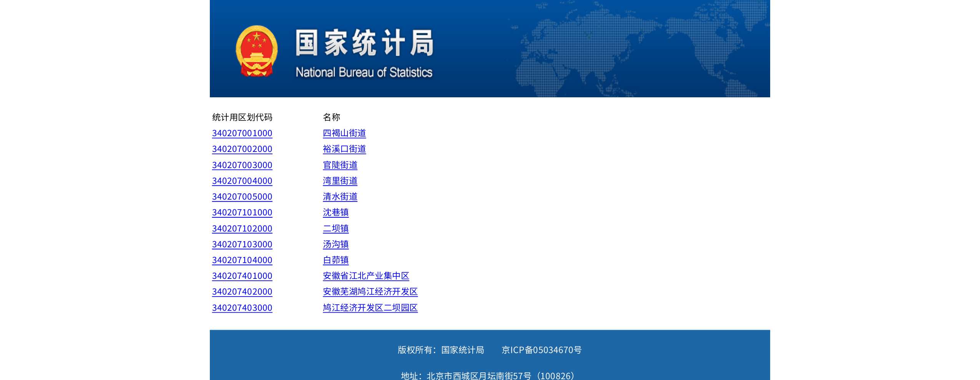Open the 四褐山街道 link
This screenshot has width=980, height=380.
point(344,133)
